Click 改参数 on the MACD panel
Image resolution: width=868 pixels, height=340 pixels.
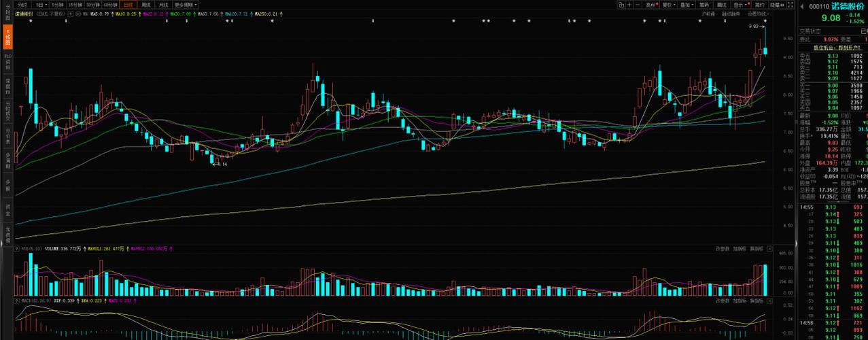tap(722, 300)
